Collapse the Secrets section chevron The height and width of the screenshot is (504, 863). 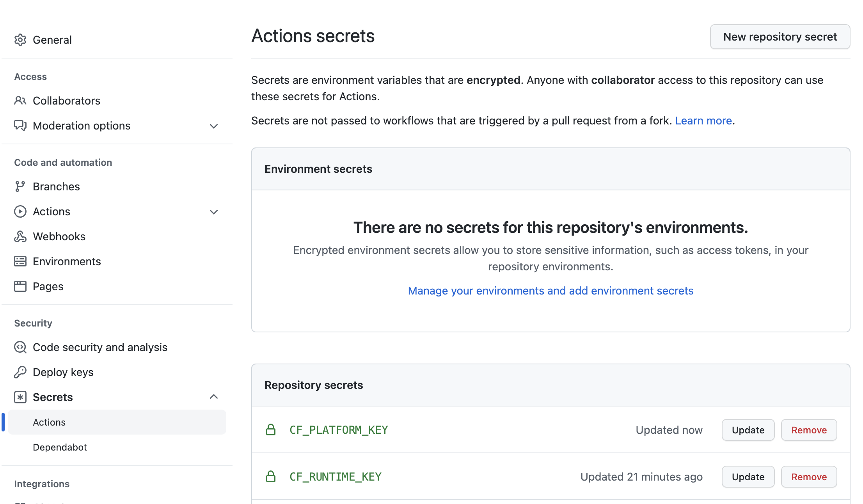pos(213,397)
